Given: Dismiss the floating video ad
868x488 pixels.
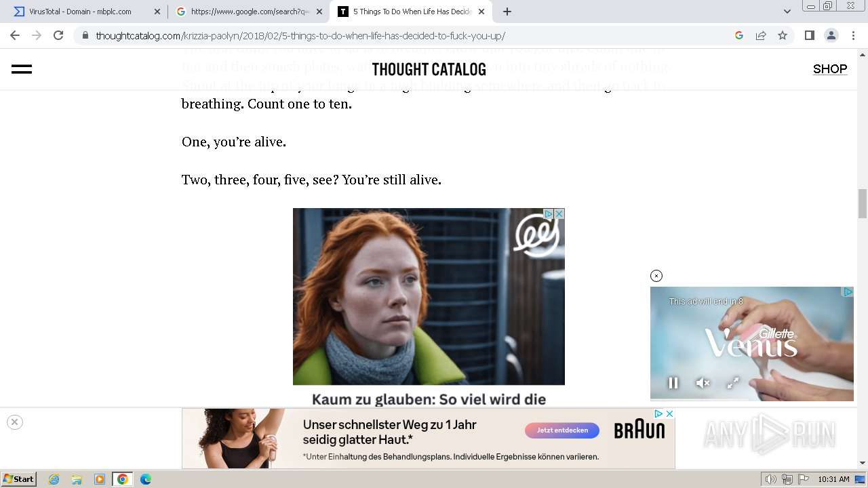Looking at the screenshot, I should click(x=656, y=276).
